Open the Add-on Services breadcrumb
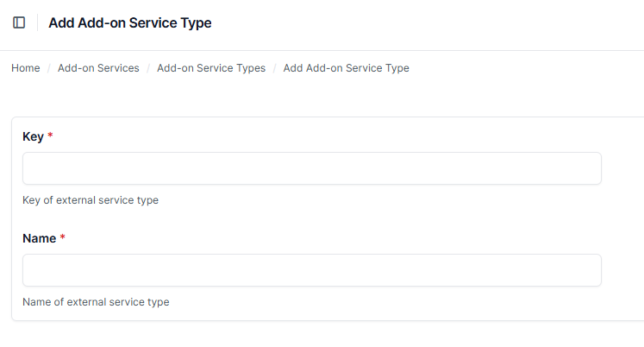 [98, 68]
